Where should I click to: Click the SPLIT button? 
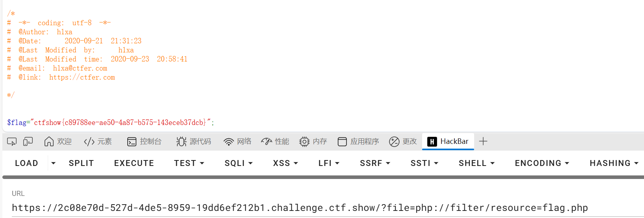pyautogui.click(x=81, y=163)
